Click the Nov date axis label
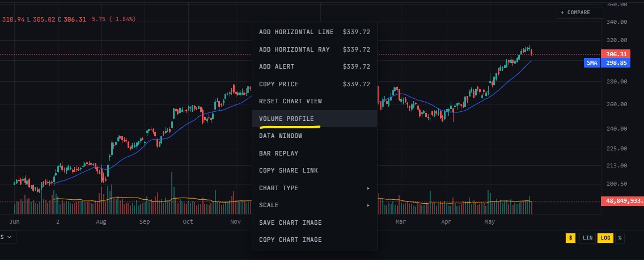Image resolution: width=644 pixels, height=260 pixels. pos(235,222)
